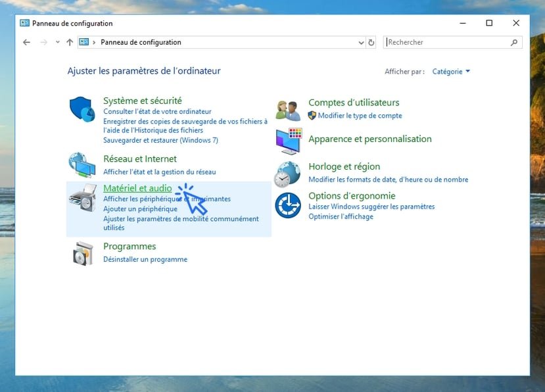The height and width of the screenshot is (392, 545).
Task: Open Sauvegarder et restaurer (Windows 7)
Action: (x=160, y=140)
